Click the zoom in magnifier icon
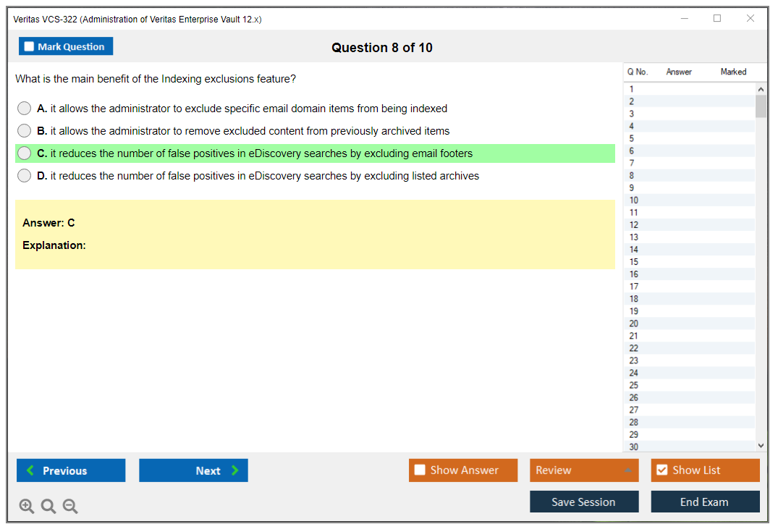Image resolution: width=778 pixels, height=532 pixels. [x=27, y=507]
